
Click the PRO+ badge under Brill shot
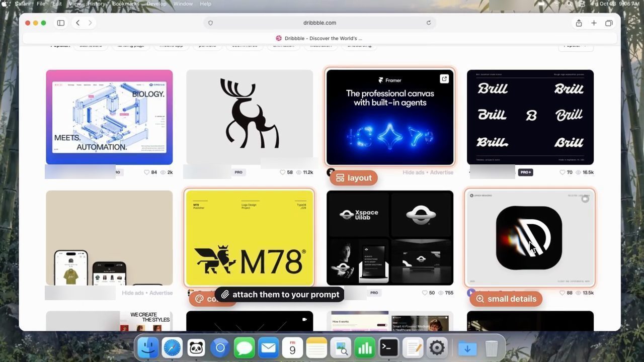(525, 172)
